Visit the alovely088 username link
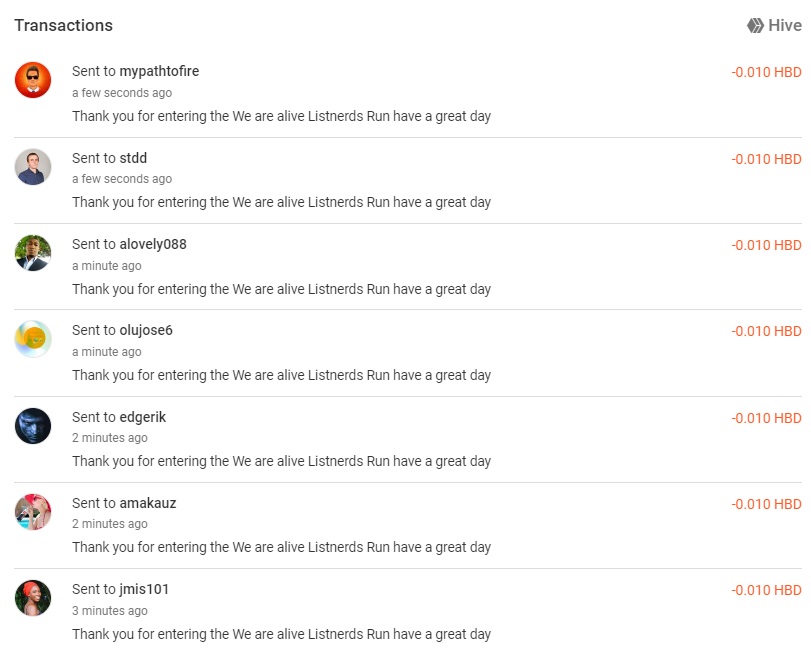 pos(153,244)
